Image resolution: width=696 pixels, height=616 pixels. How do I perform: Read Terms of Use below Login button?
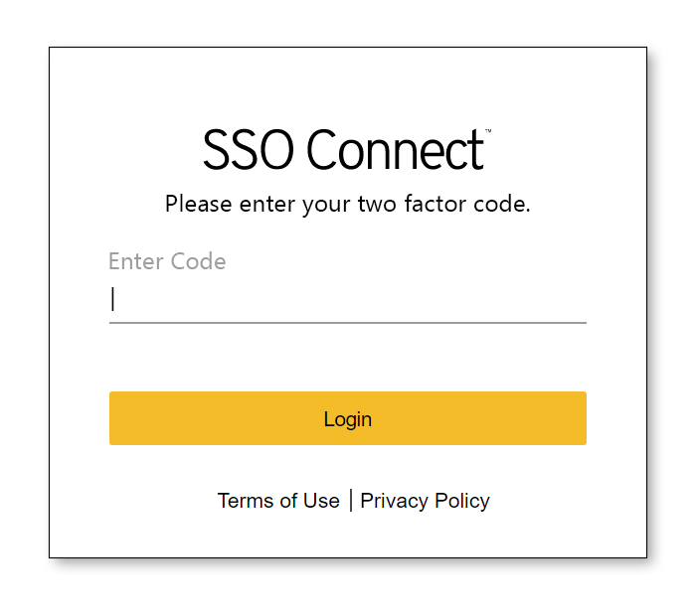(x=278, y=501)
